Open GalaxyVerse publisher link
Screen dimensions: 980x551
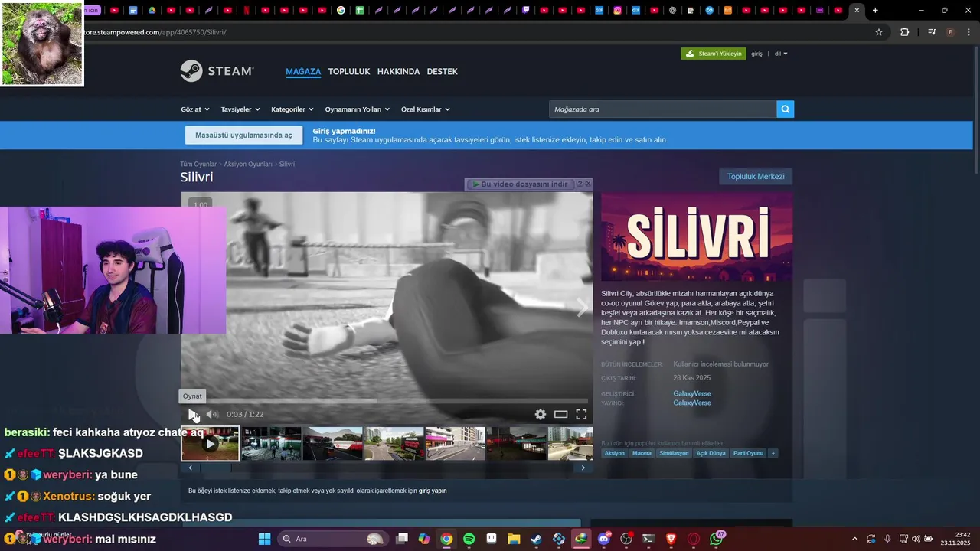click(x=692, y=403)
